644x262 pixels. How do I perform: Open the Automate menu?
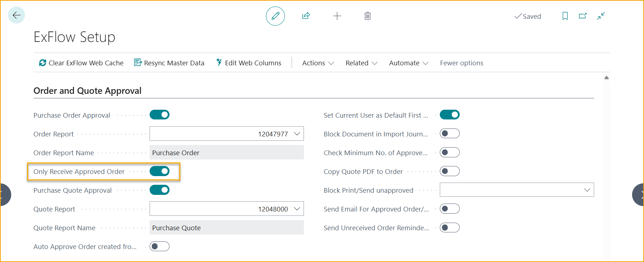coord(409,63)
